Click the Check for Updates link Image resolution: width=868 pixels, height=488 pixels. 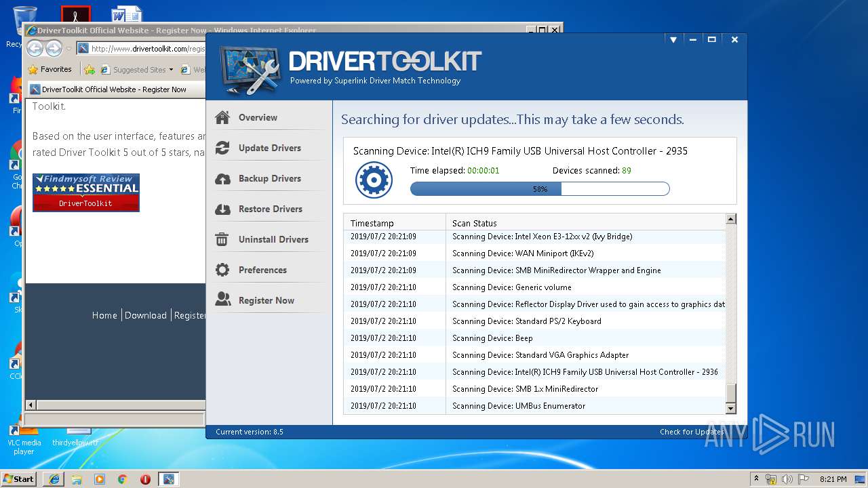pyautogui.click(x=692, y=432)
